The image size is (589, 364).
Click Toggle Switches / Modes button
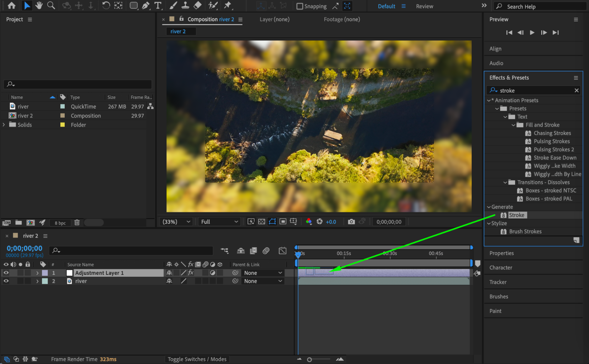197,359
